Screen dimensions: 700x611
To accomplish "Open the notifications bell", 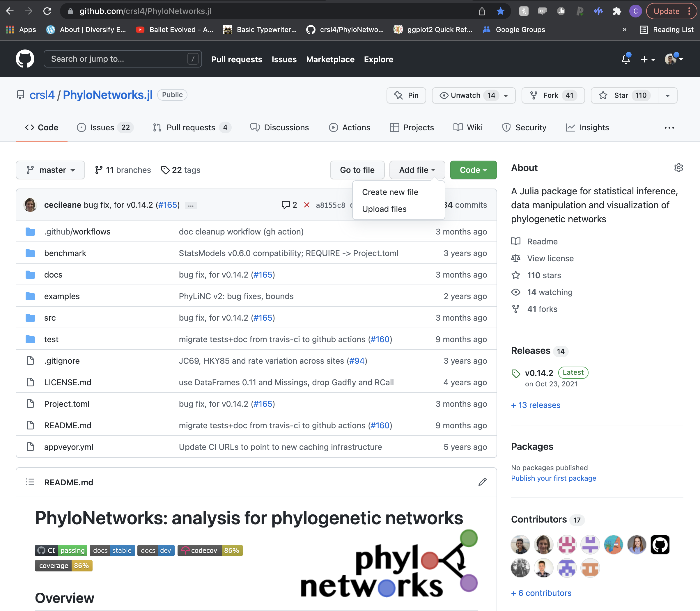I will pos(625,59).
